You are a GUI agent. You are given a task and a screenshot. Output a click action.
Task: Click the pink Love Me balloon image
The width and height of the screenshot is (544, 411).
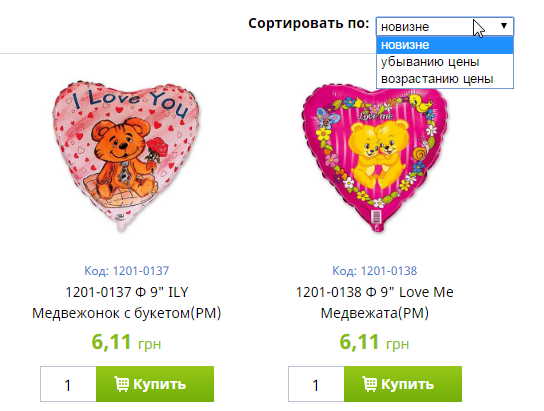(x=375, y=158)
